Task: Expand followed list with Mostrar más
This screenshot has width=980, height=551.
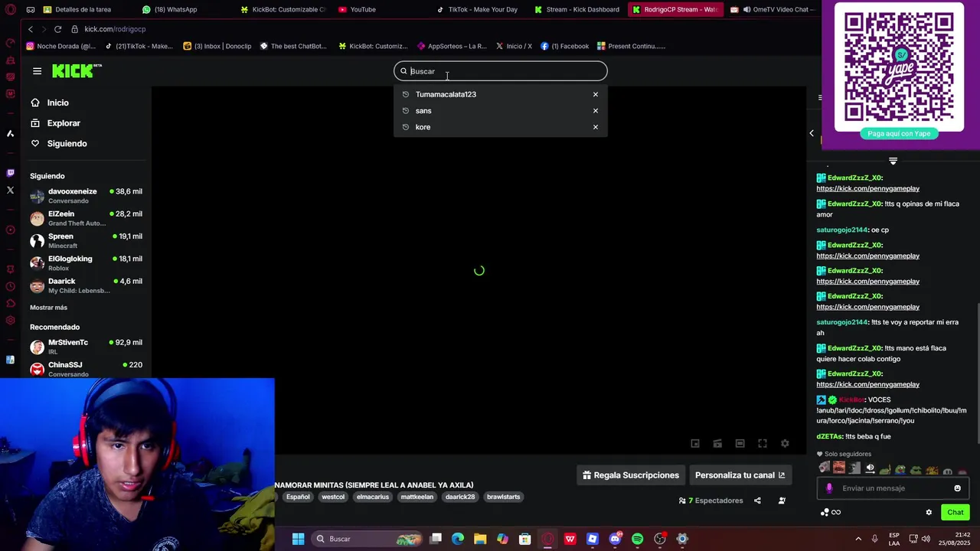Action: [x=48, y=308]
